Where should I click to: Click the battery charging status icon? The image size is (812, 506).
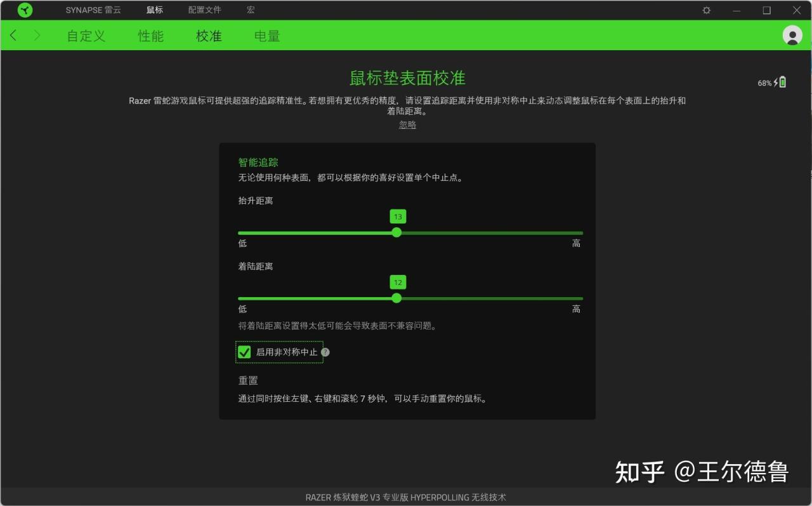780,82
